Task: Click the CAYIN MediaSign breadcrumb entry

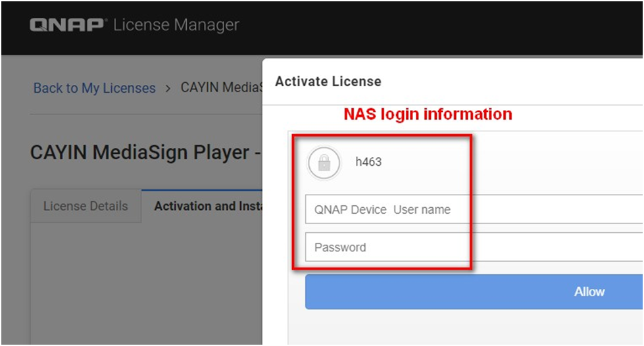Action: pos(221,87)
